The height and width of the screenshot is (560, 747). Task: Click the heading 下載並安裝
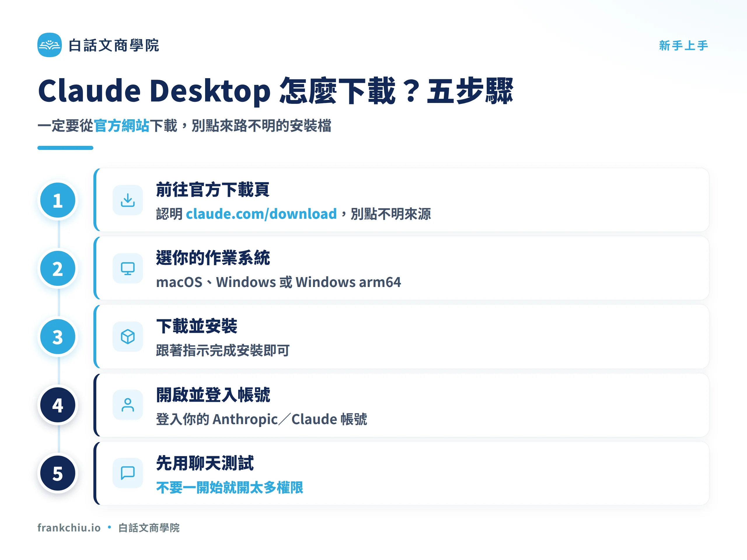(197, 326)
